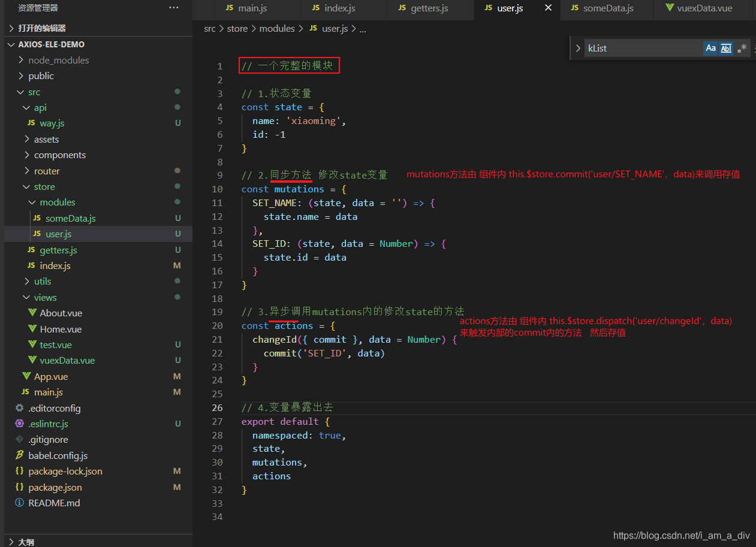
Task: Expand the find widget replace chevron
Action: (x=578, y=49)
